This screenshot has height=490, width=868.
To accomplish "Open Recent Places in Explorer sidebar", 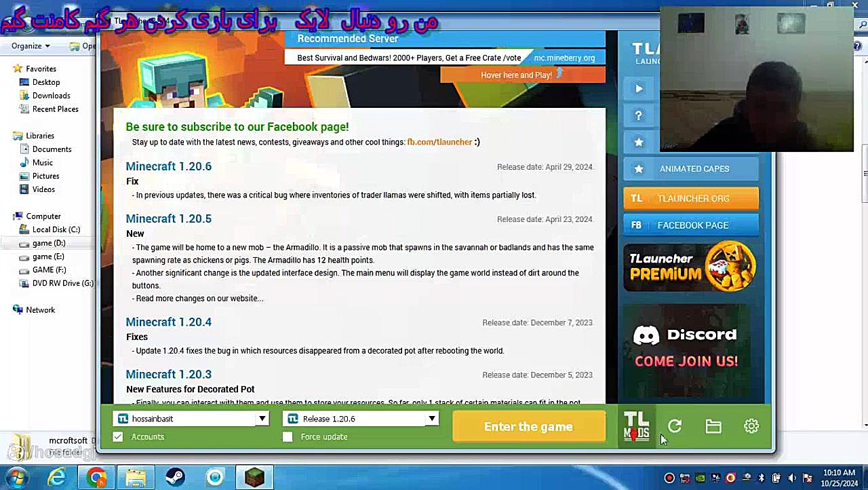I will [x=55, y=109].
